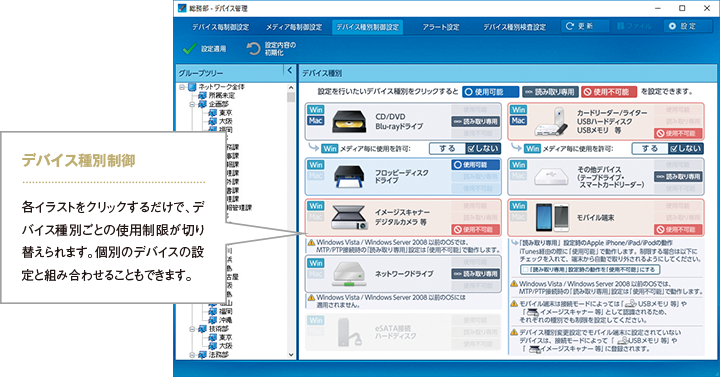
Task: Click the image scanner illustration
Action: point(349,217)
